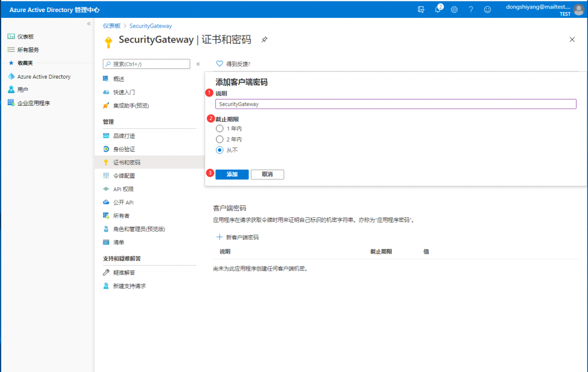Click the 截止期限 column header

point(381,251)
